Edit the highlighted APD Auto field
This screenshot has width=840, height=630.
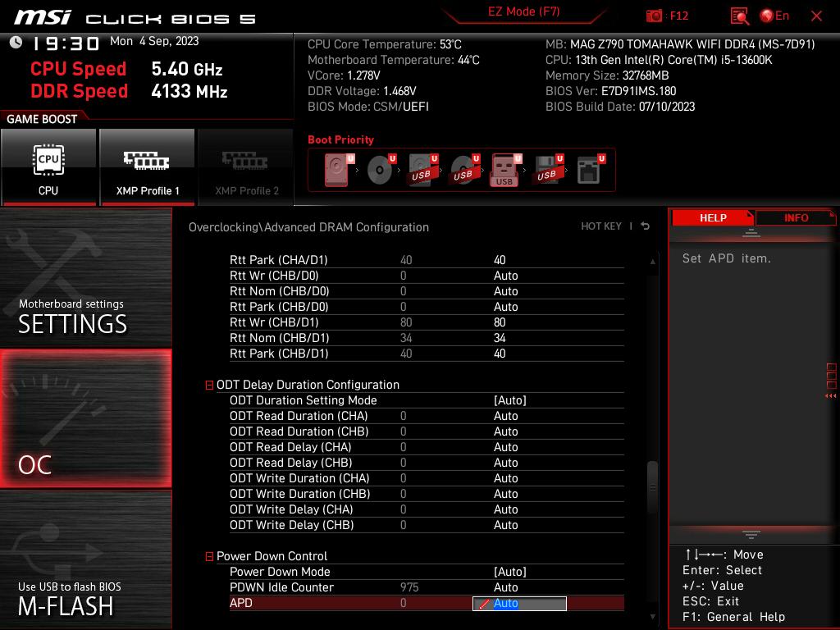click(519, 603)
